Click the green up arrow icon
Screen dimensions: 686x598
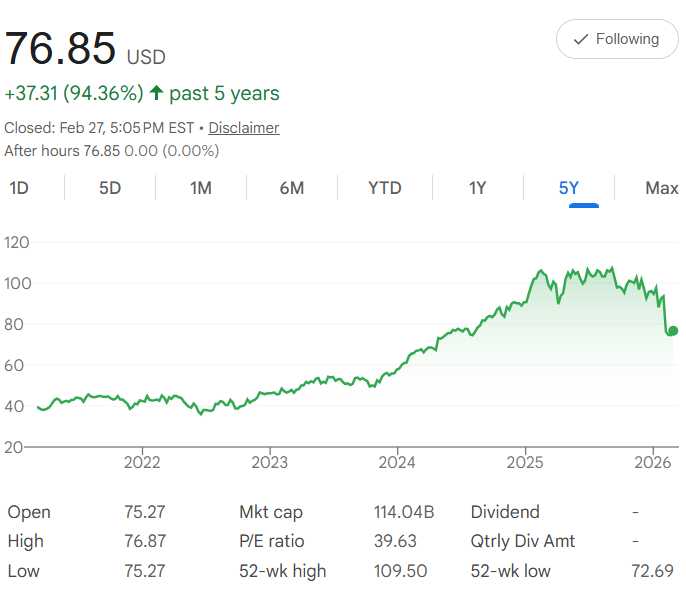coord(156,93)
